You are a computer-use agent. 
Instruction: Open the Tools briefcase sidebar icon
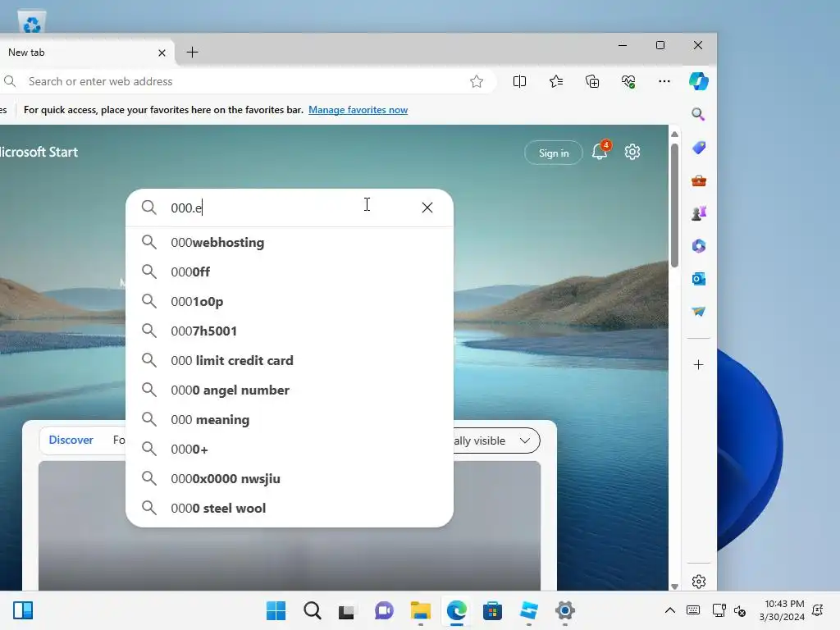point(699,180)
